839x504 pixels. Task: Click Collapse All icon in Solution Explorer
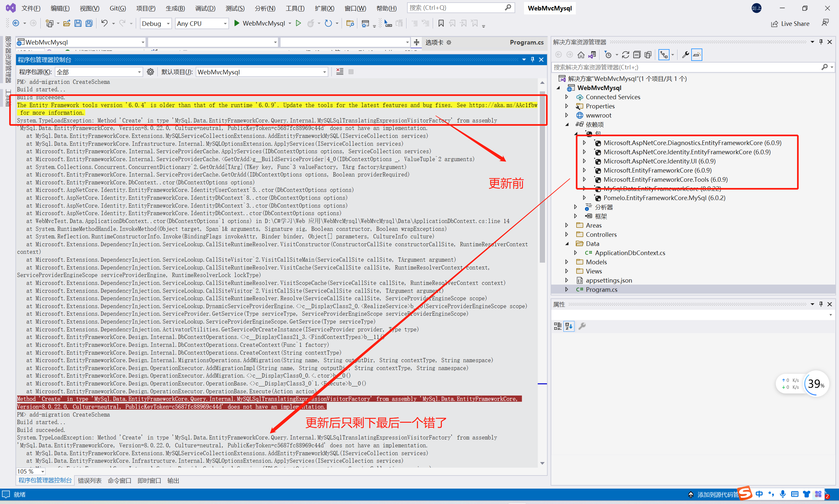(x=637, y=55)
